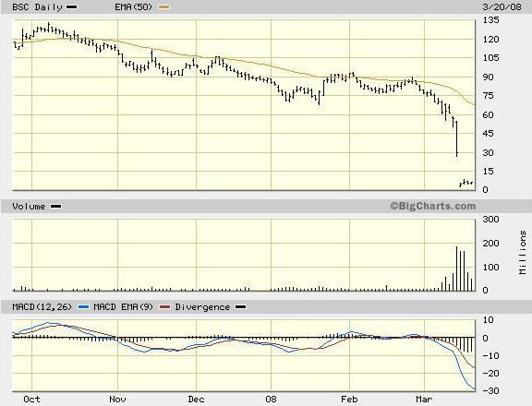Click the tan EMA(50) legend swatch

(164, 7)
